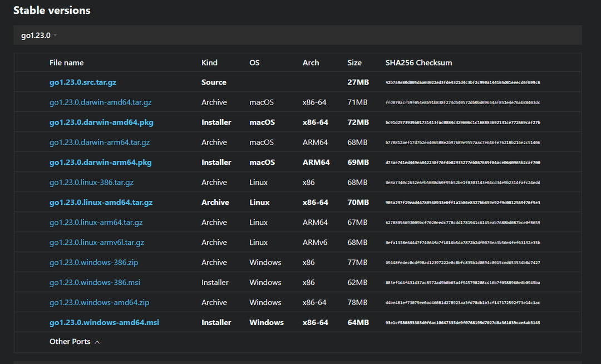The image size is (601, 364).
Task: Download go1.23.0.windows-amd64.msi installer
Action: [x=104, y=323]
